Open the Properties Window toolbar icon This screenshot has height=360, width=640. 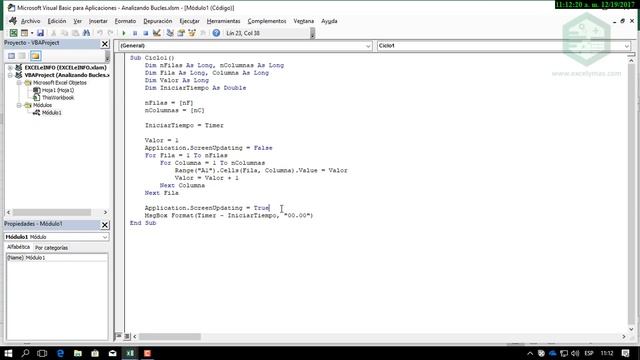click(181, 33)
